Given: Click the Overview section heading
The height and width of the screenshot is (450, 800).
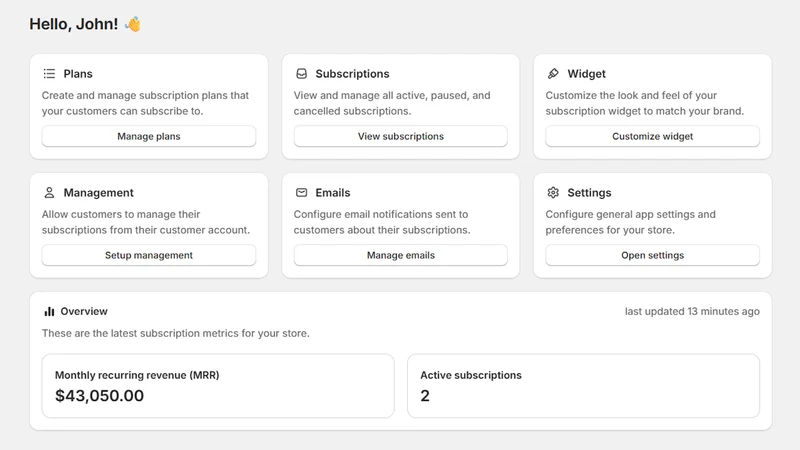Looking at the screenshot, I should (x=84, y=311).
